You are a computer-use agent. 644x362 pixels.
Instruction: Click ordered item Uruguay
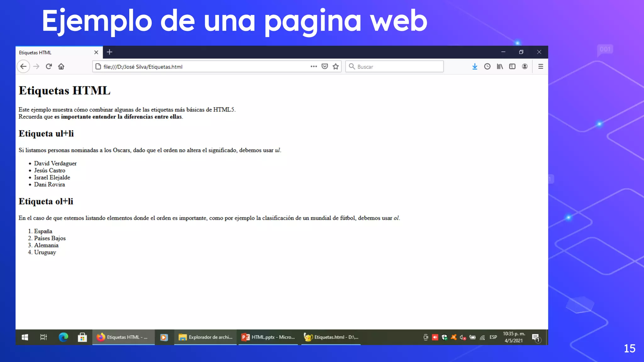click(45, 252)
